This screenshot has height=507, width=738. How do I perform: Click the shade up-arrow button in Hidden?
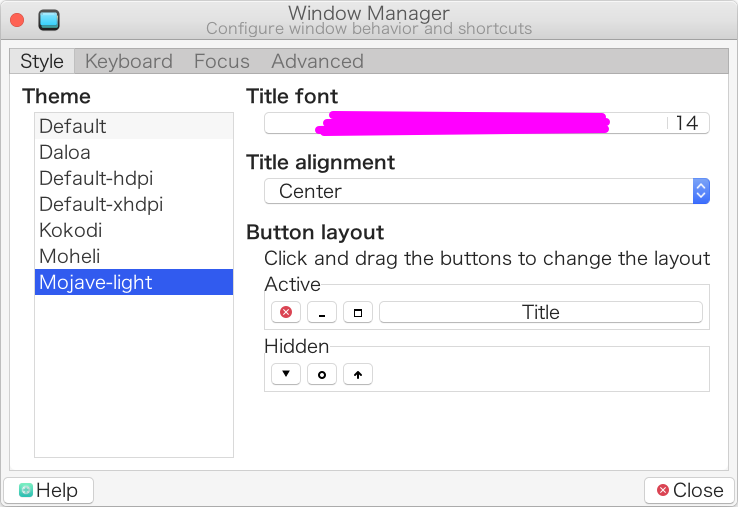point(358,375)
